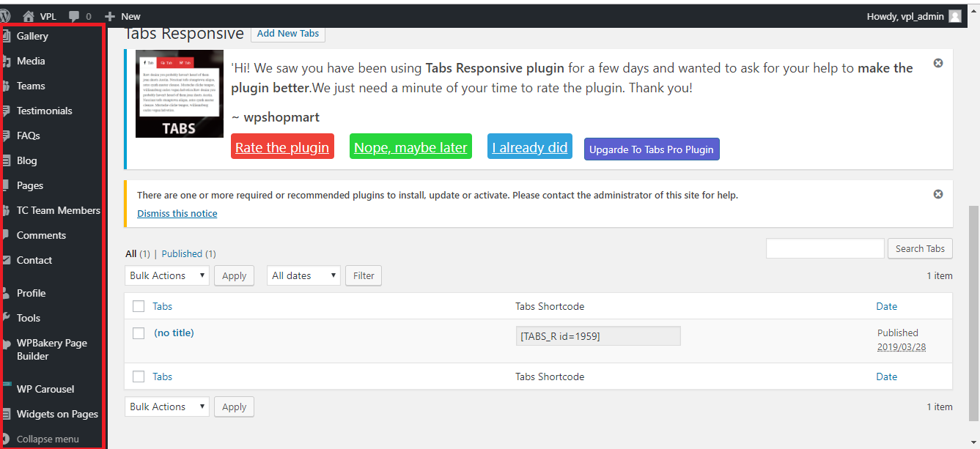The image size is (980, 449).
Task: Filter the list by Published
Action: pos(182,254)
